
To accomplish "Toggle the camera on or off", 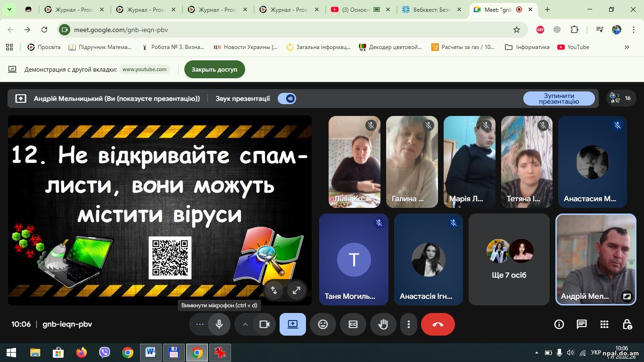I will (x=264, y=324).
